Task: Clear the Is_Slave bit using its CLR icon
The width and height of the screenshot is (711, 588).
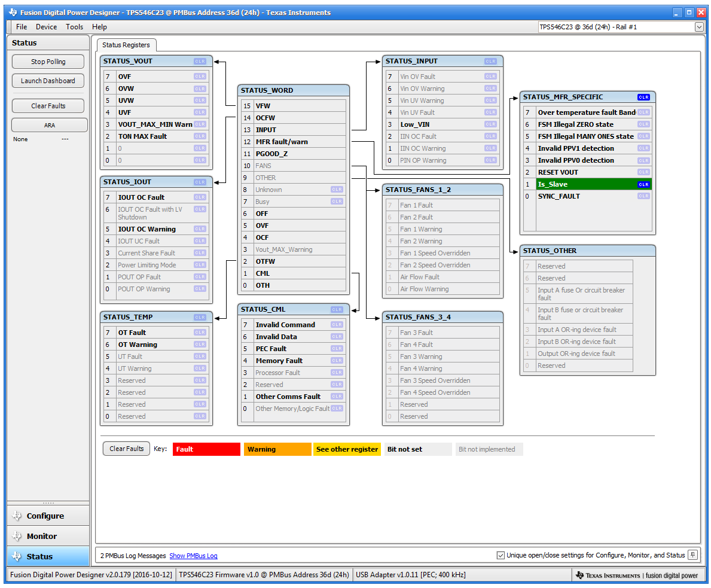Action: click(x=643, y=184)
